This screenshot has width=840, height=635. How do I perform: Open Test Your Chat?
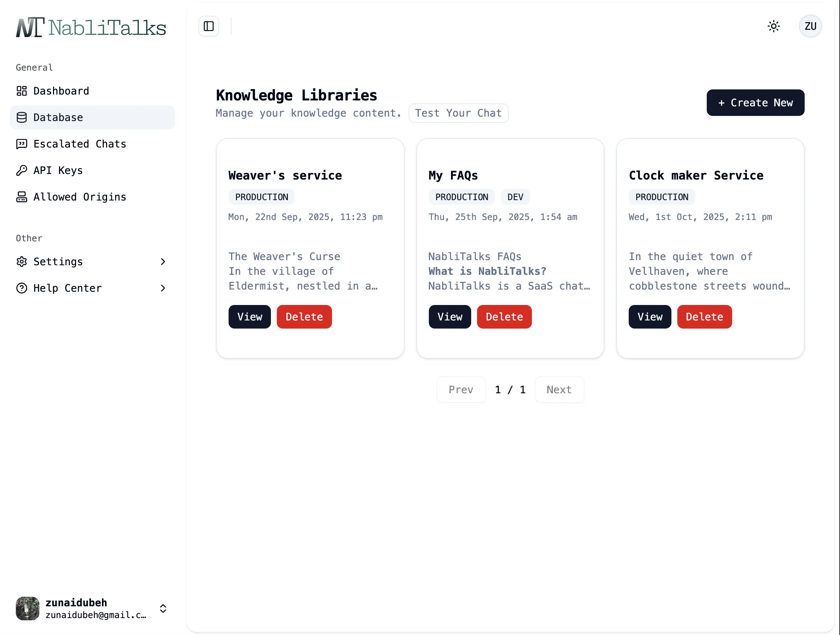458,113
